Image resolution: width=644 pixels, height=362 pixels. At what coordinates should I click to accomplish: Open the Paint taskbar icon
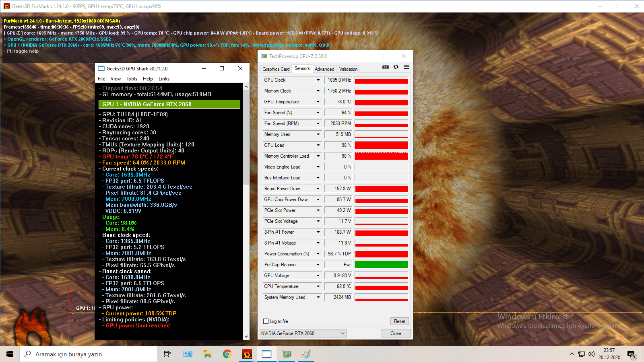tap(306, 354)
